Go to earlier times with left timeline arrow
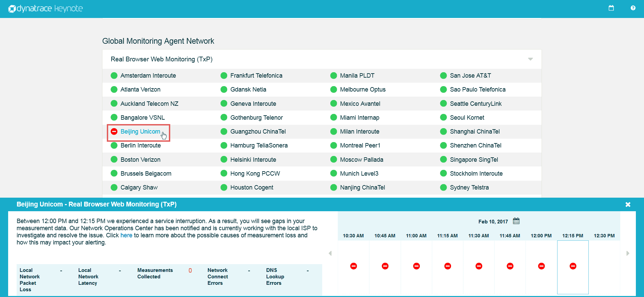This screenshot has width=644, height=297. coord(330,253)
